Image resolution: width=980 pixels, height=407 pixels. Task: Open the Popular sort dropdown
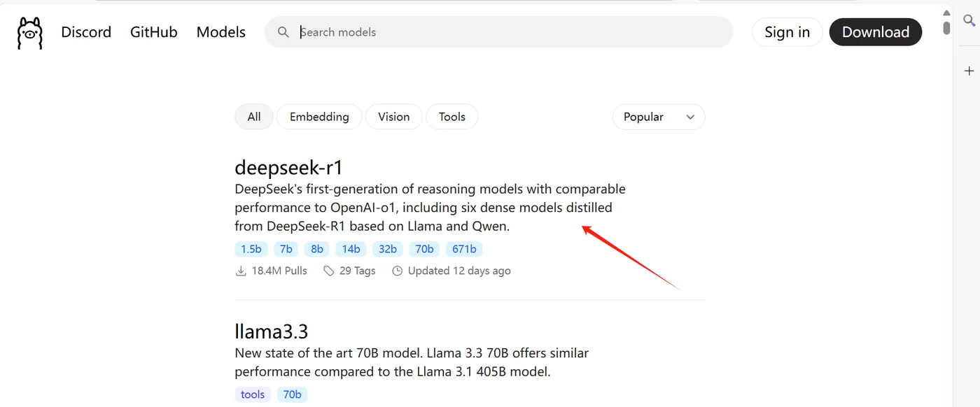(659, 117)
